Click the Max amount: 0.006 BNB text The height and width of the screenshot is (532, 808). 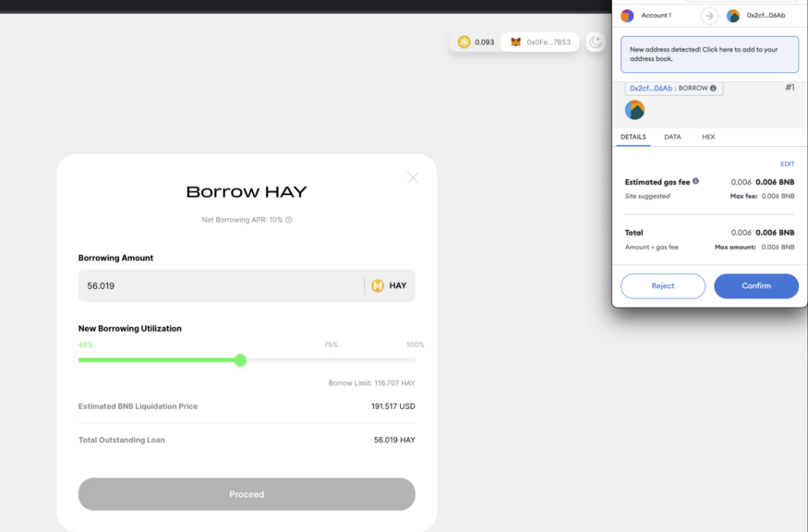[754, 247]
